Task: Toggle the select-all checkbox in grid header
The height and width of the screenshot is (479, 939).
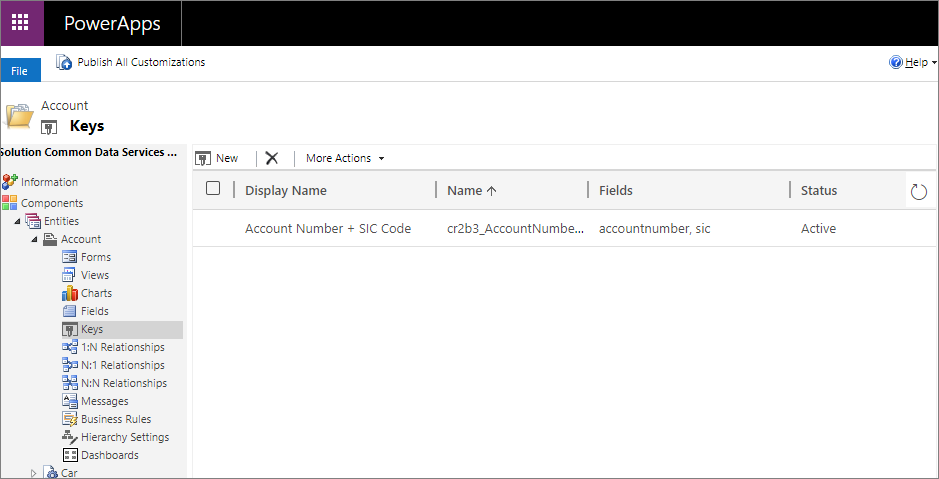Action: pyautogui.click(x=213, y=189)
